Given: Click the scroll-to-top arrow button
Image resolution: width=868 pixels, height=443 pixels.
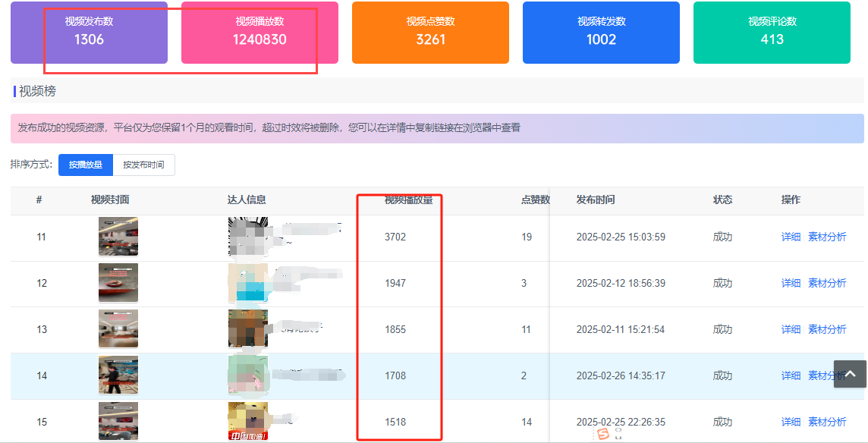Looking at the screenshot, I should point(850,373).
